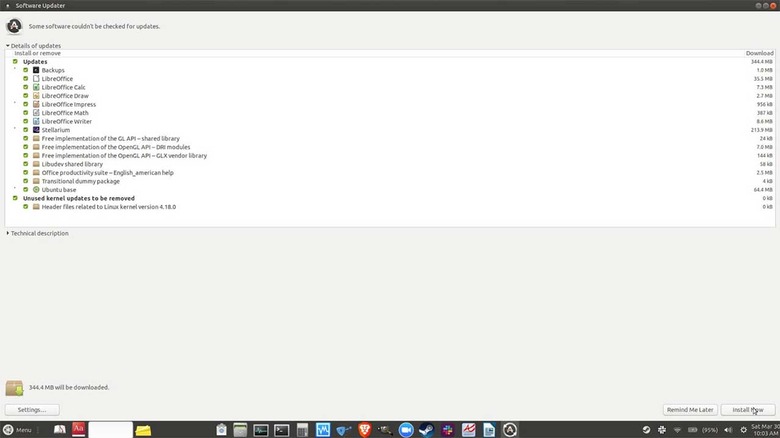Open the yellow files folder in taskbar
The height and width of the screenshot is (438, 780).
coord(143,430)
